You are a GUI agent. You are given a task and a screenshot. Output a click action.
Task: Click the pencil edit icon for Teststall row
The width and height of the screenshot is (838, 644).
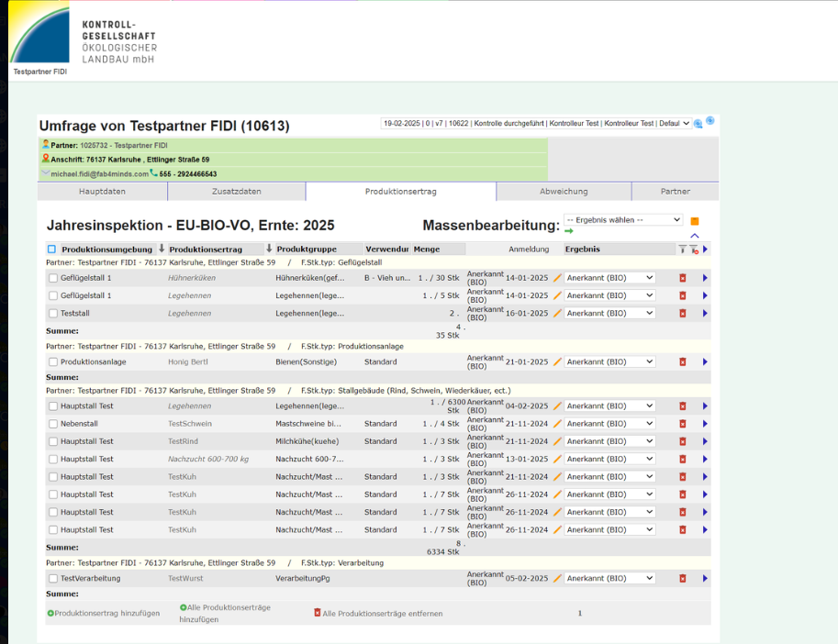click(556, 314)
